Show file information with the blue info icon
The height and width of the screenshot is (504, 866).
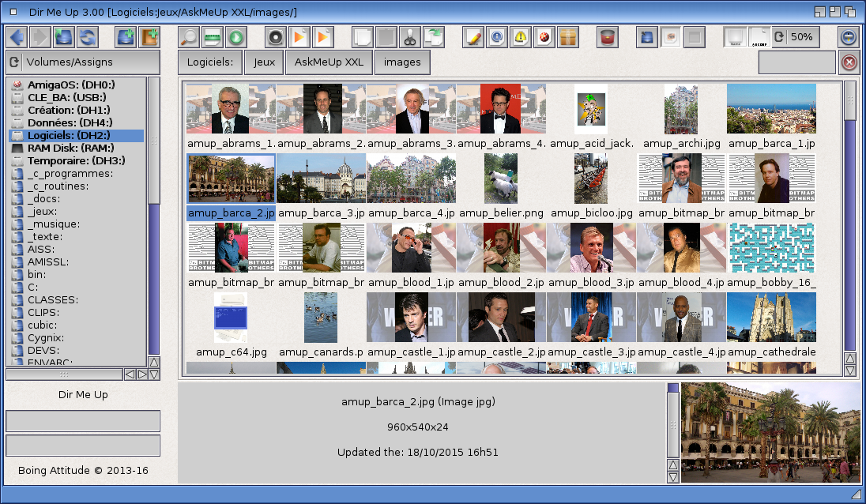pos(496,36)
